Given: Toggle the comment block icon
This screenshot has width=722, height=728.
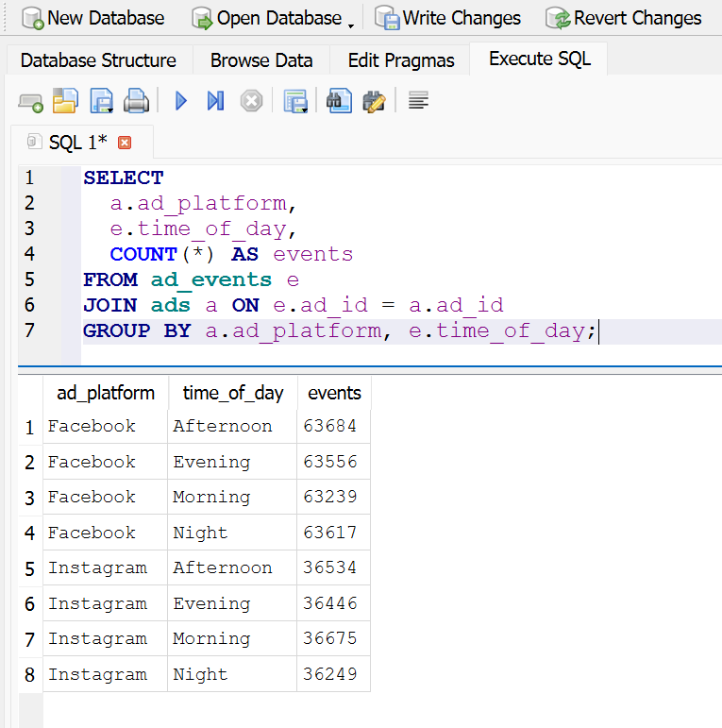Looking at the screenshot, I should coord(419,101).
